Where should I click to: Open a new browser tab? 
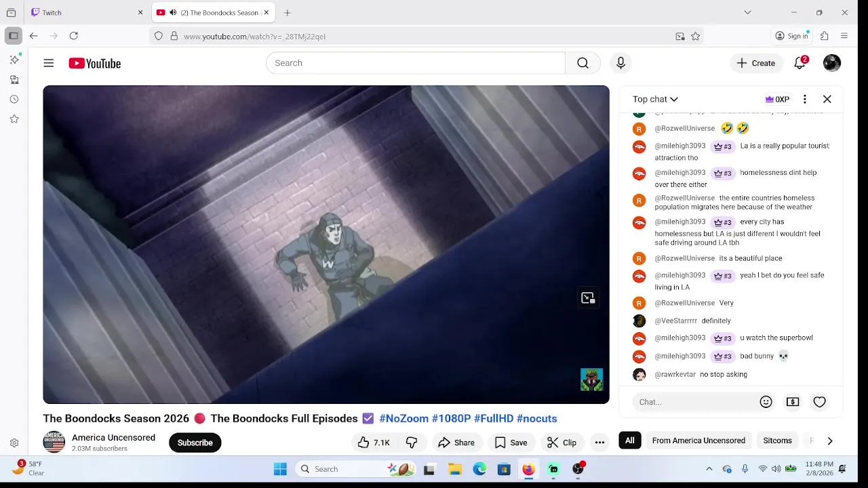(x=288, y=12)
